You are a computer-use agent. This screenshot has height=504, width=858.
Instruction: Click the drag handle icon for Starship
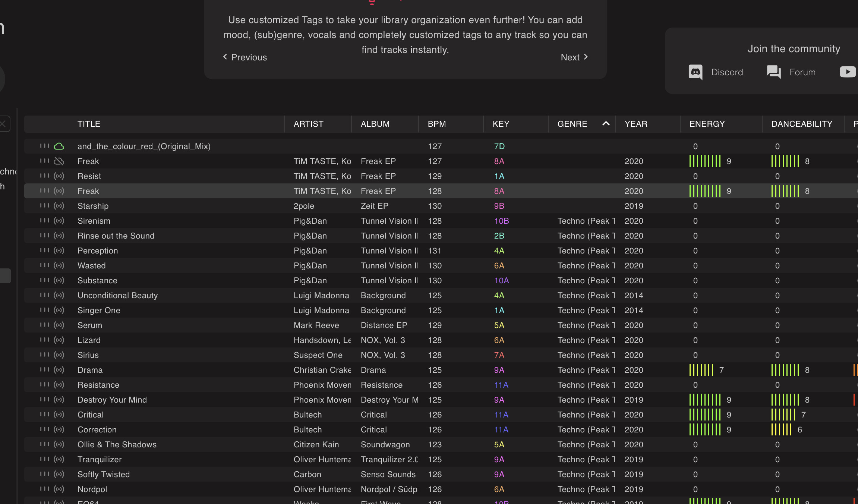(44, 205)
